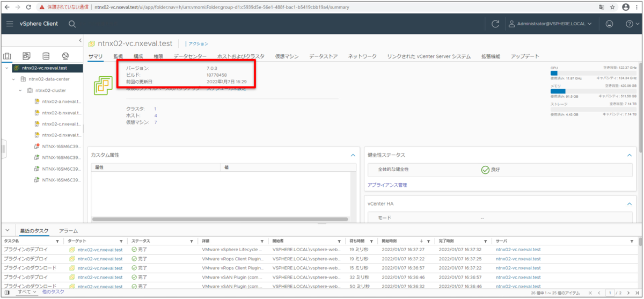
Task: Filter the 完了時刻 column
Action: [485, 242]
